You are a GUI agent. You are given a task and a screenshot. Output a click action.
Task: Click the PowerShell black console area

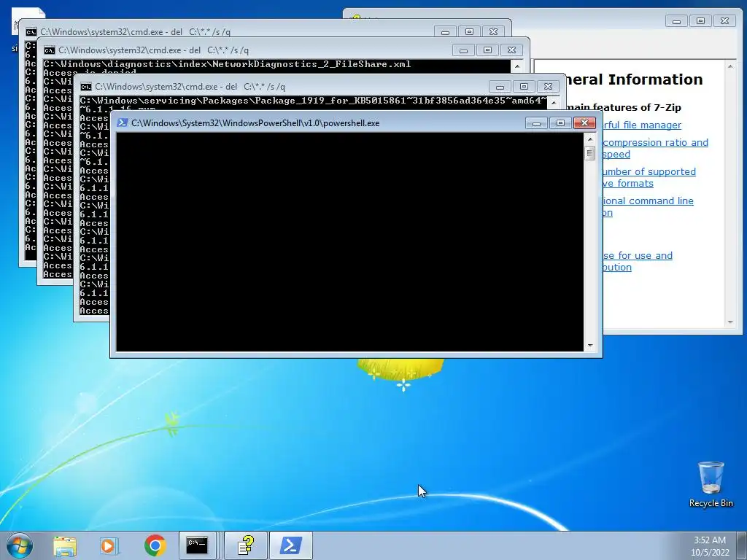point(349,242)
